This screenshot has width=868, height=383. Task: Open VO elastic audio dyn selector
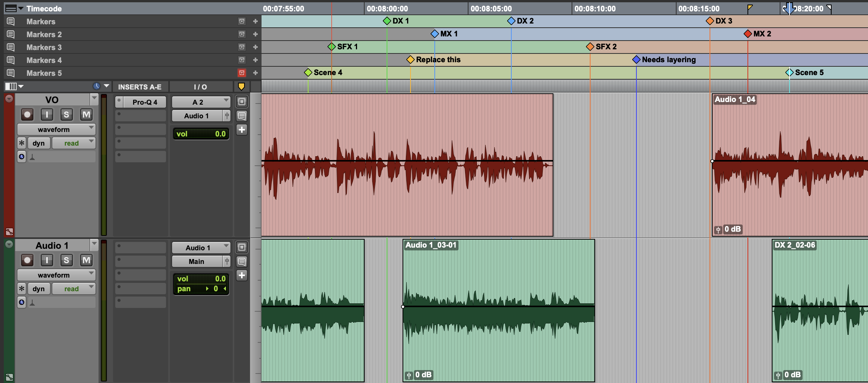click(39, 143)
